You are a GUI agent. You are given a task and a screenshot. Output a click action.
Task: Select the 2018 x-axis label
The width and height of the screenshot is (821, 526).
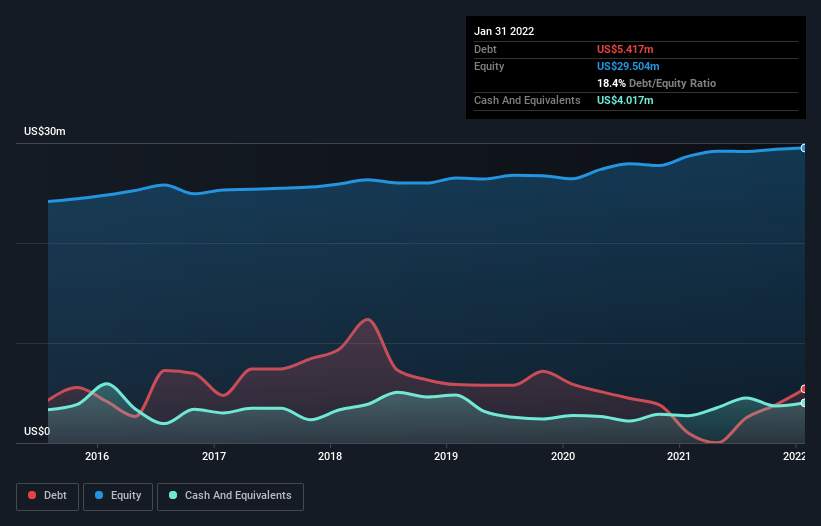[x=330, y=456]
